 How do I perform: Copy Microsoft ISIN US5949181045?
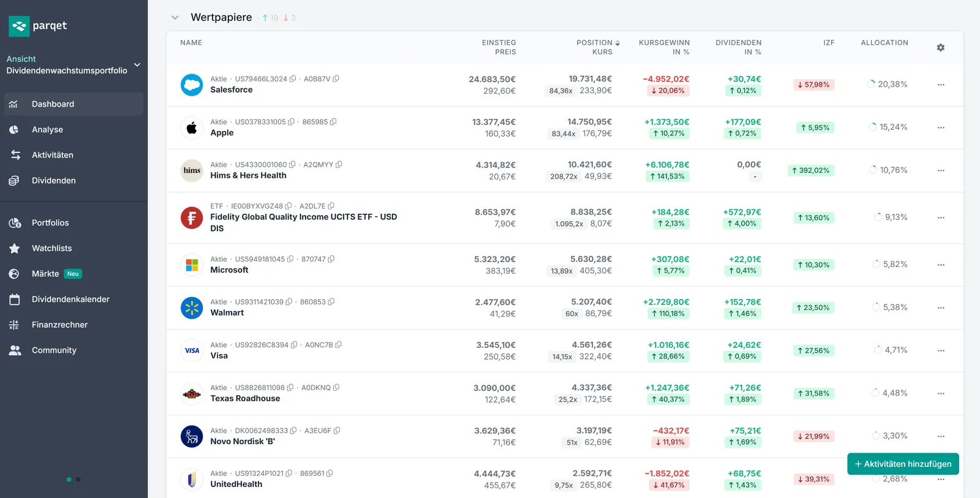point(290,259)
